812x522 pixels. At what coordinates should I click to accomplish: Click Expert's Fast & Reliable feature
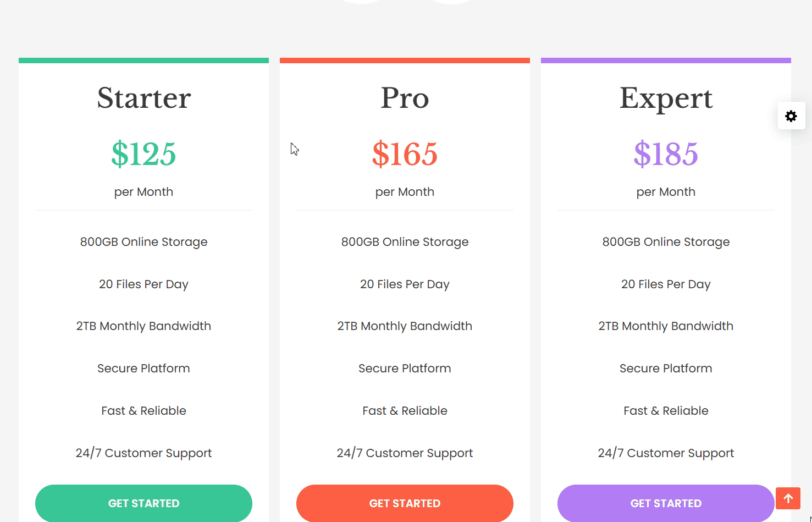point(666,411)
